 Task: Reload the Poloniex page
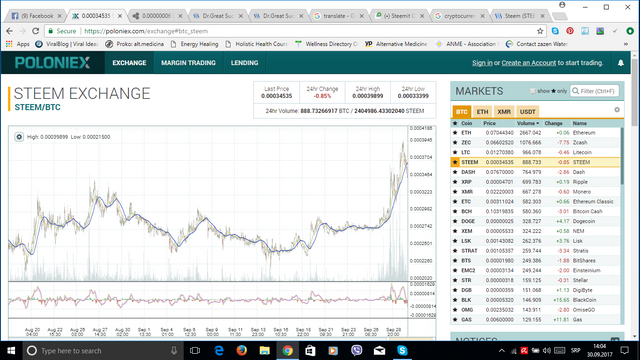pyautogui.click(x=36, y=31)
